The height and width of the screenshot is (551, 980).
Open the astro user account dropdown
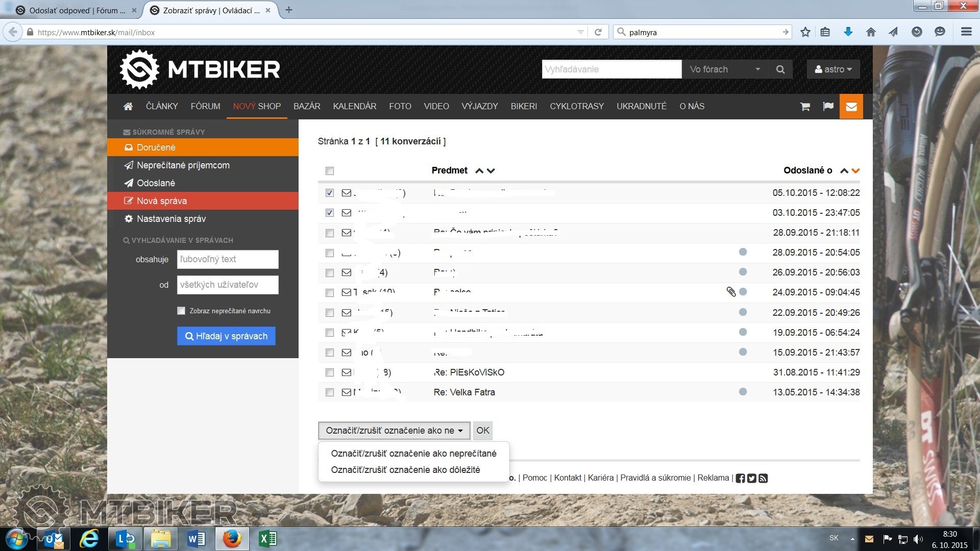(x=833, y=69)
